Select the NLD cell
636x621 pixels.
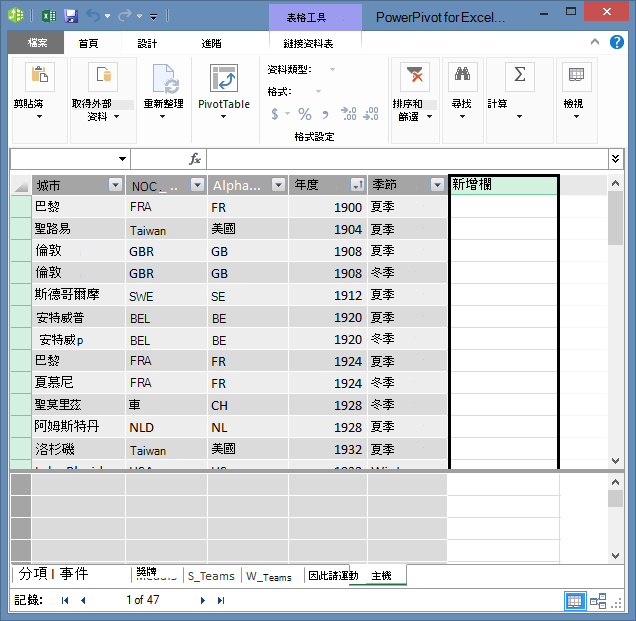(167, 428)
